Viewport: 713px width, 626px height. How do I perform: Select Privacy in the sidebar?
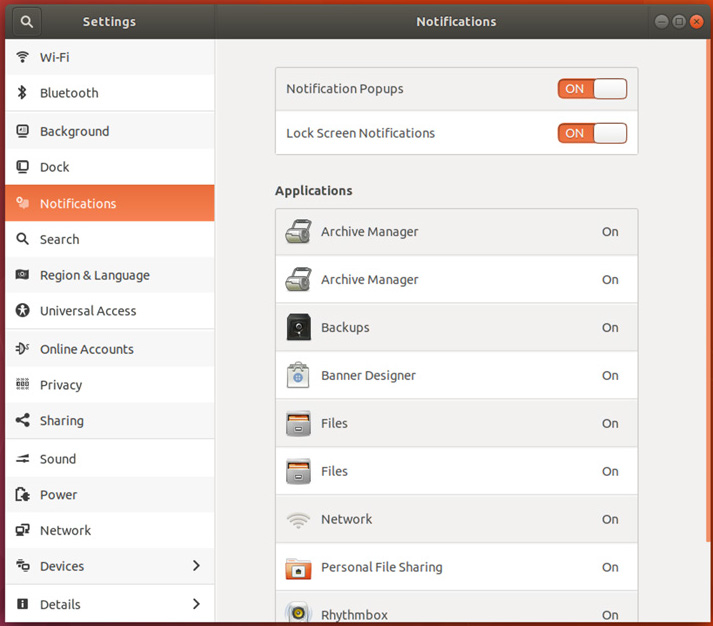coord(61,385)
